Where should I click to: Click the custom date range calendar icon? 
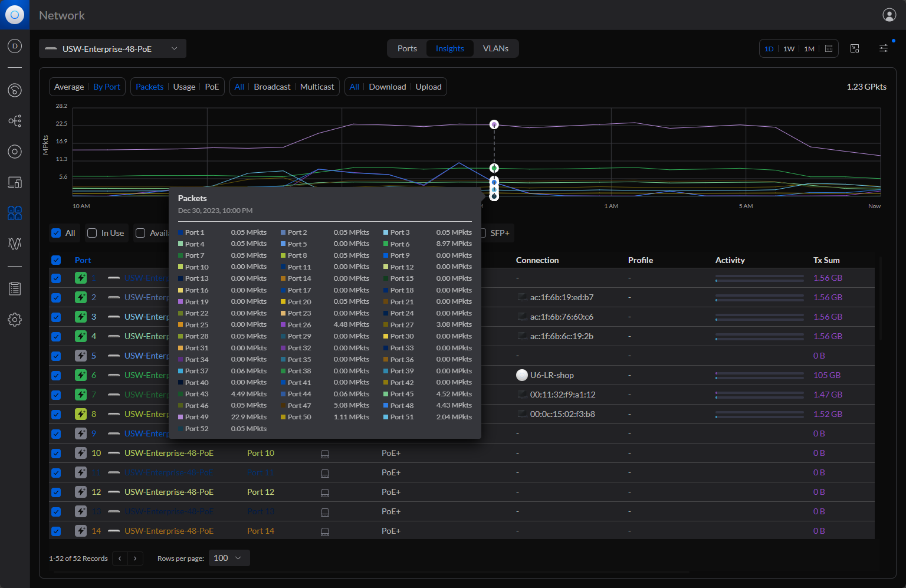click(829, 48)
